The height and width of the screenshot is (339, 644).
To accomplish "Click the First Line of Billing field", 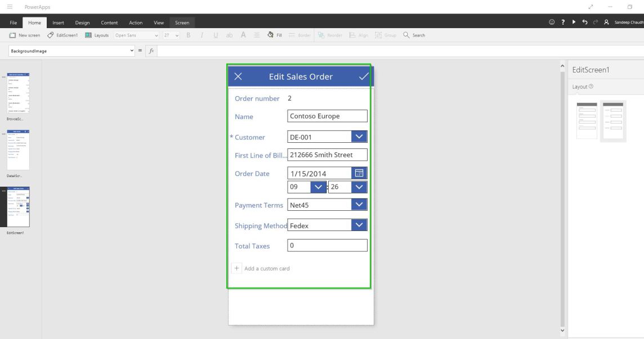I will coord(327,155).
